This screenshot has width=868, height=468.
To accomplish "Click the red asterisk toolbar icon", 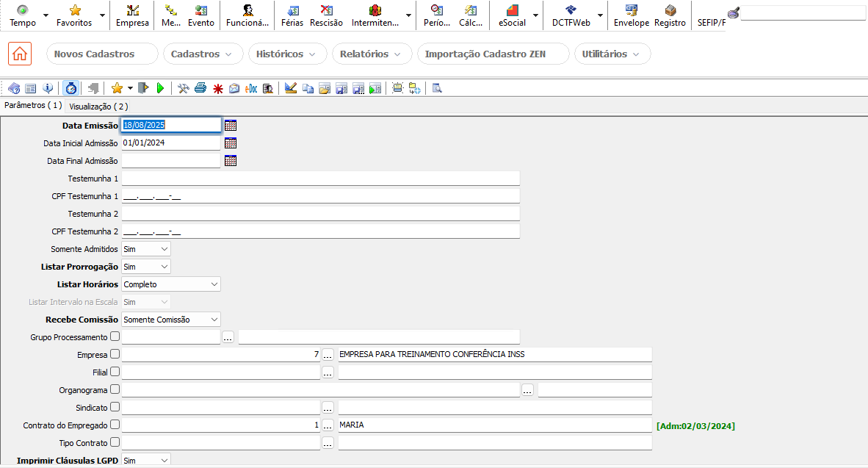I will (x=218, y=89).
